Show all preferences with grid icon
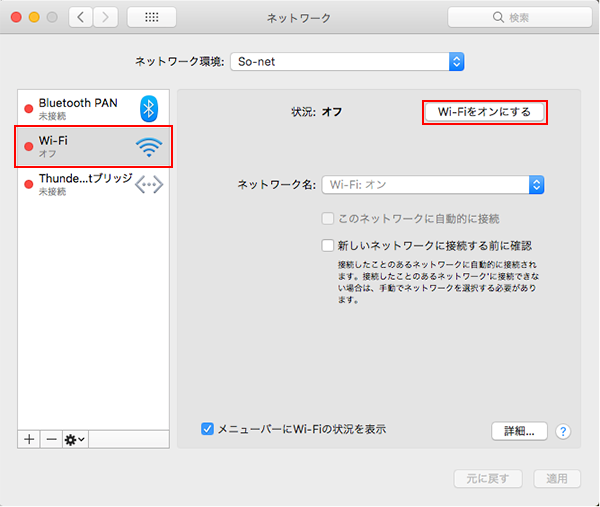The image size is (600, 507). pos(152,18)
